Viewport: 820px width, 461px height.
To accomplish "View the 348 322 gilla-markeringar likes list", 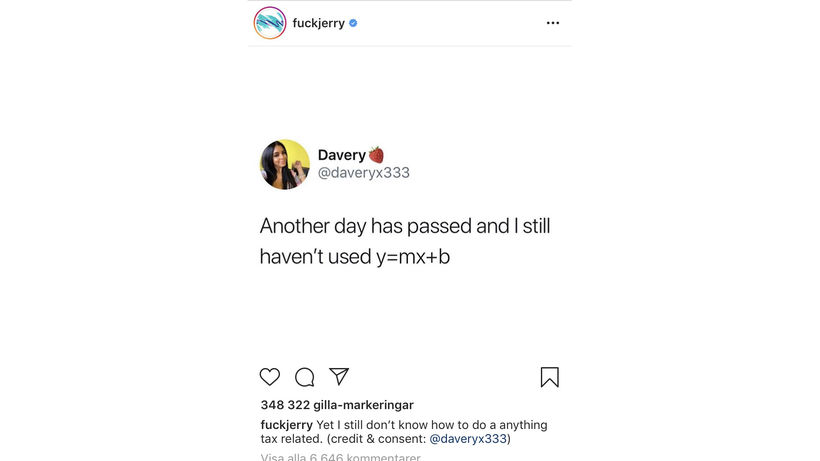I will pyautogui.click(x=337, y=405).
